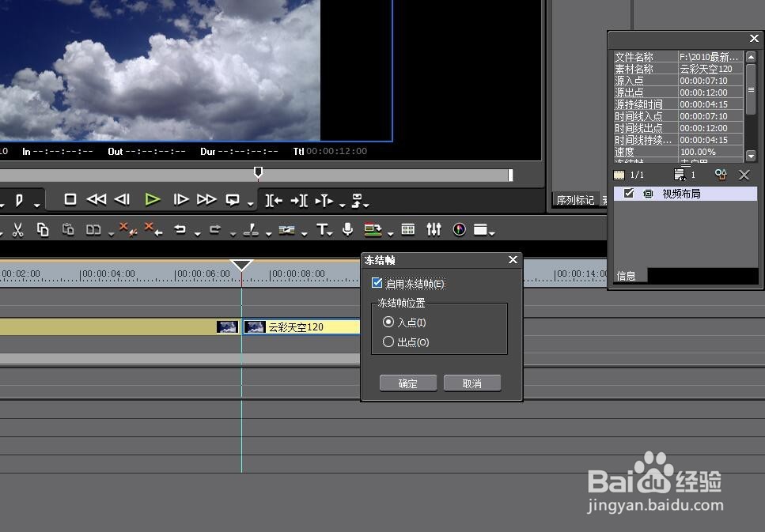
Task: Toggle loop playback icon
Action: click(x=233, y=200)
